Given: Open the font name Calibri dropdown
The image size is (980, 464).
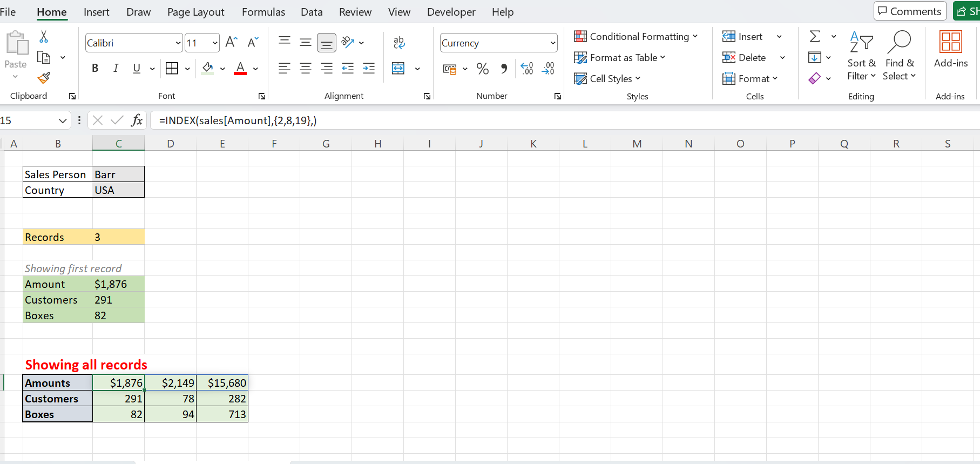Looking at the screenshot, I should (178, 43).
